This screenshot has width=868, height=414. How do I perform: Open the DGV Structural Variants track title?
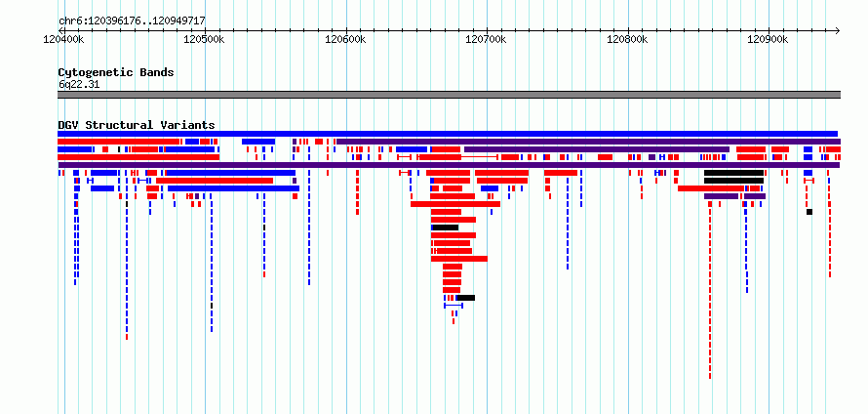point(137,125)
